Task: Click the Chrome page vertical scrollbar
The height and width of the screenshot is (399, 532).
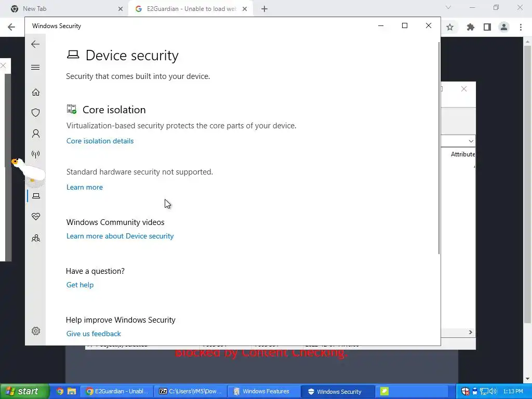Action: (527, 184)
